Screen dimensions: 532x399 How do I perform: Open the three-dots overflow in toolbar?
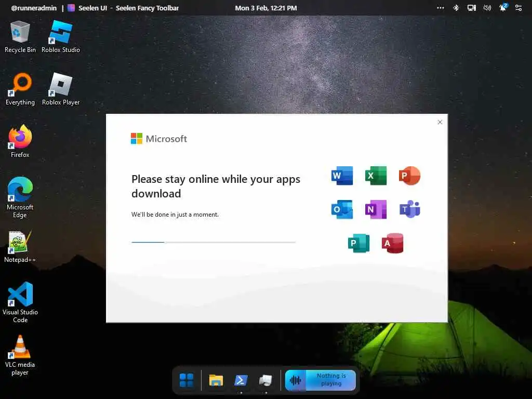coord(441,8)
